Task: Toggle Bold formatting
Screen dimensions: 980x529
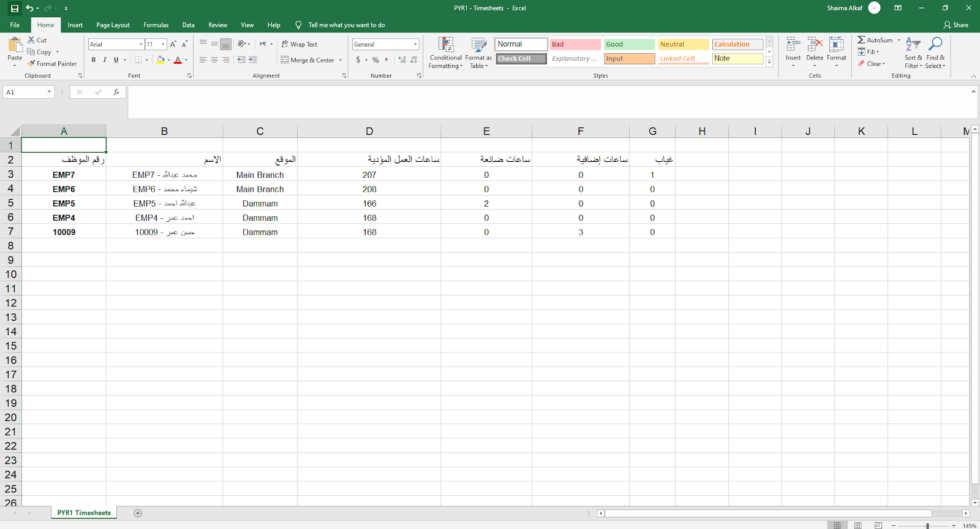Action: coord(94,60)
